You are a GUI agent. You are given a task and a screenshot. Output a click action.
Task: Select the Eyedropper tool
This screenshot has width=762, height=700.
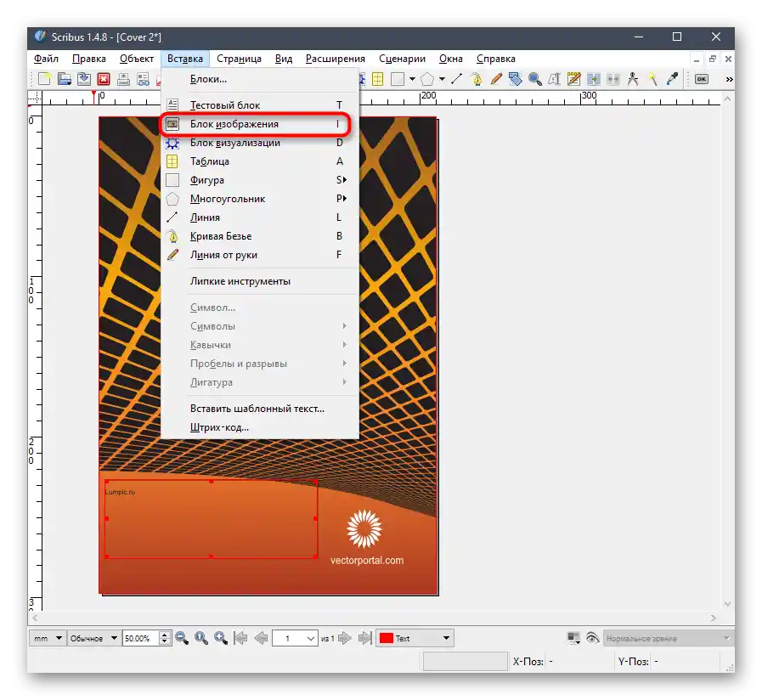point(672,79)
